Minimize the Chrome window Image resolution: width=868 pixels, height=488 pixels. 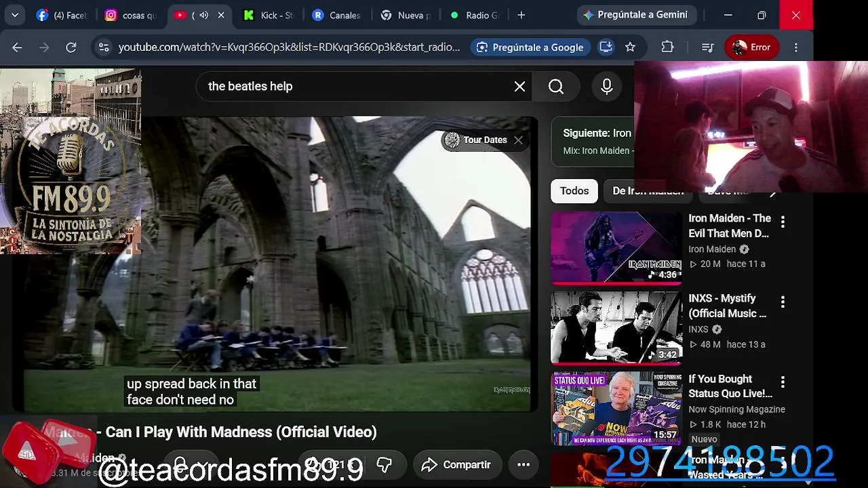728,15
